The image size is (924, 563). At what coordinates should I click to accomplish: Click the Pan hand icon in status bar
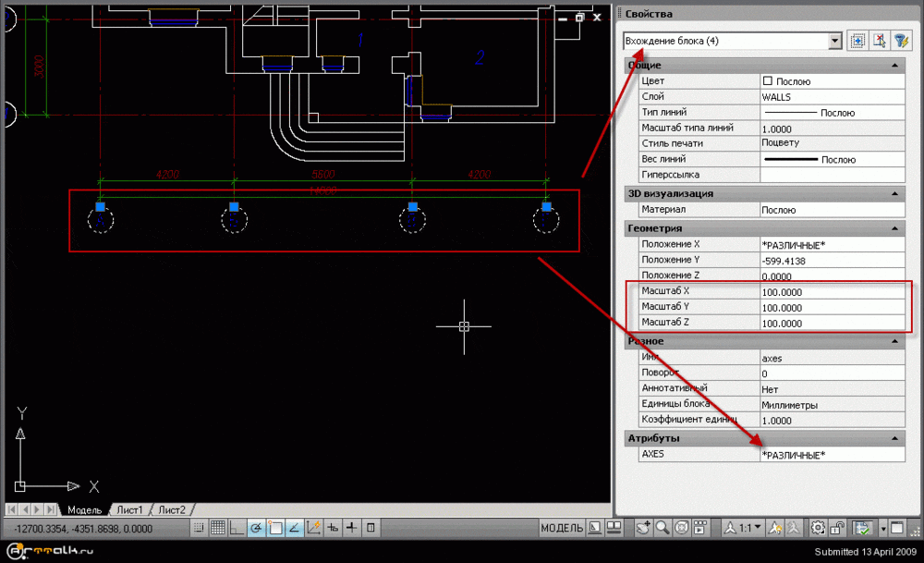(x=643, y=528)
